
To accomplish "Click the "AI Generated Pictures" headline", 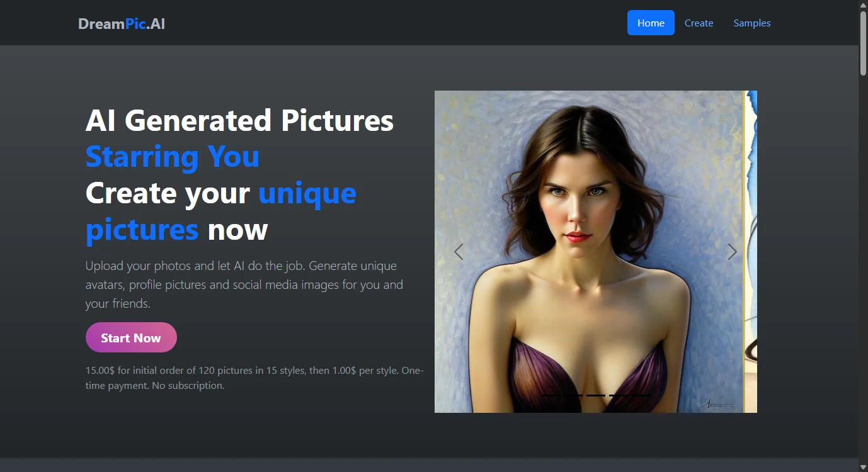I will click(x=239, y=120).
